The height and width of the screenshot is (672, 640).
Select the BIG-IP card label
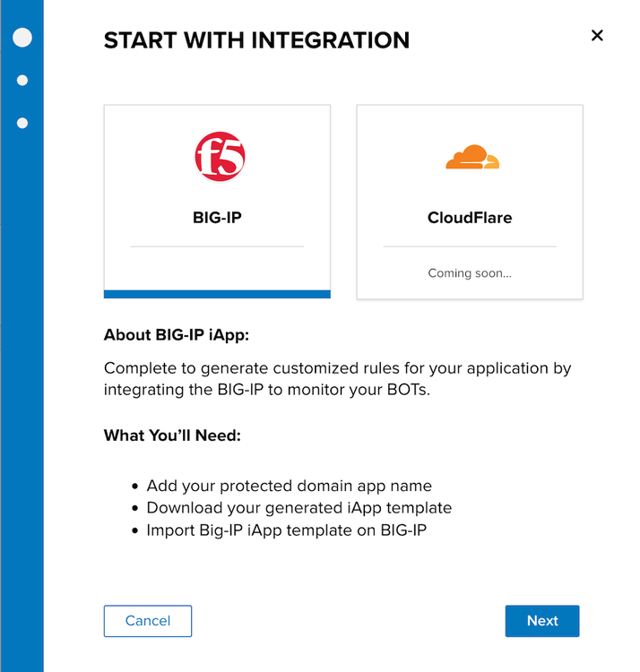[x=217, y=217]
